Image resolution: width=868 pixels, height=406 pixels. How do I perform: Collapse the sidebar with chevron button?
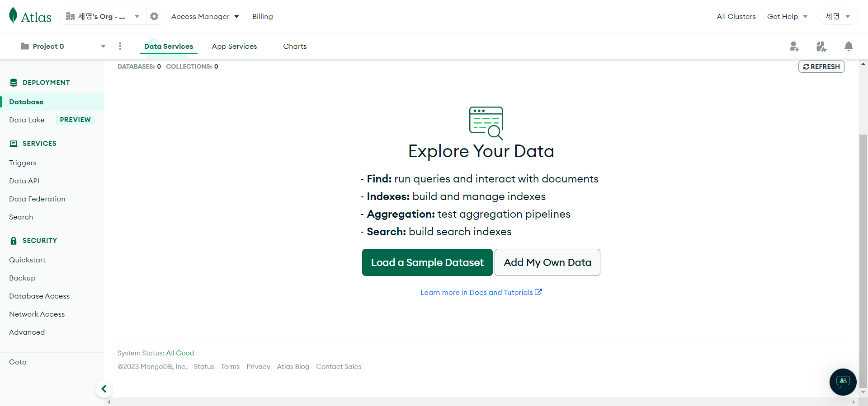(x=104, y=389)
